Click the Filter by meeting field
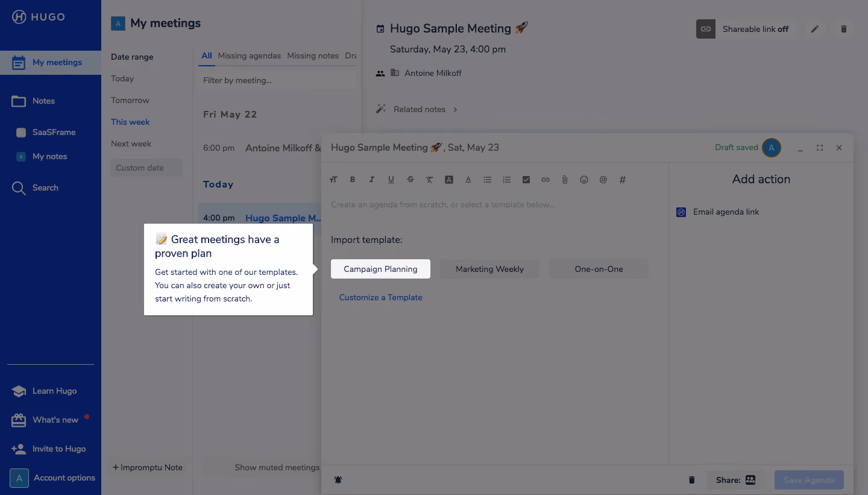 [x=277, y=80]
